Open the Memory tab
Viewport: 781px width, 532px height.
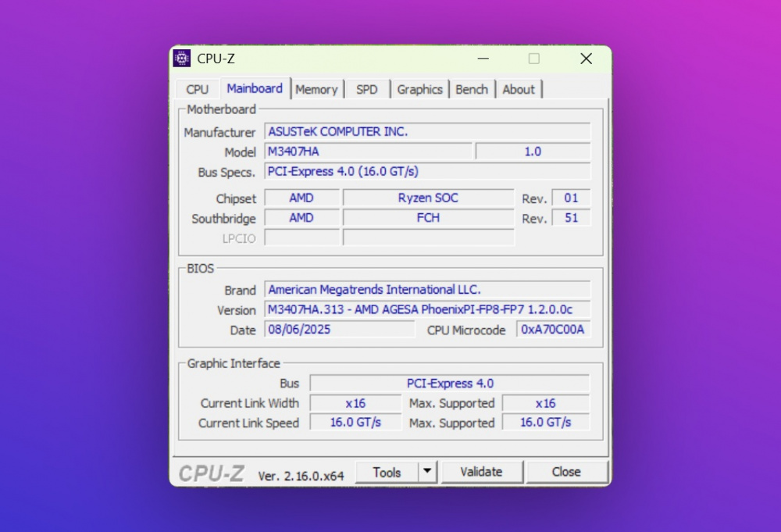click(317, 90)
